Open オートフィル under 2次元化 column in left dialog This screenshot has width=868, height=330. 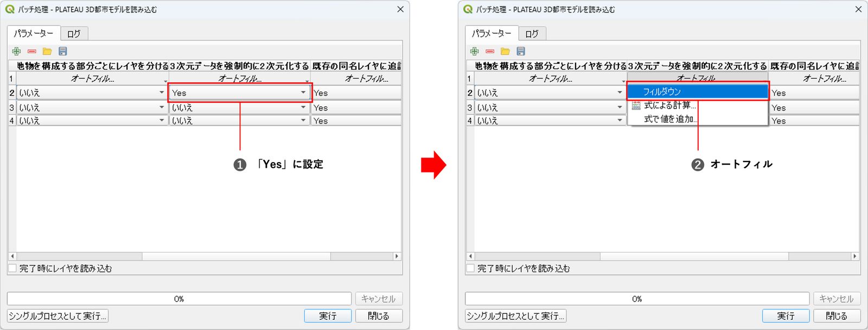pyautogui.click(x=240, y=79)
